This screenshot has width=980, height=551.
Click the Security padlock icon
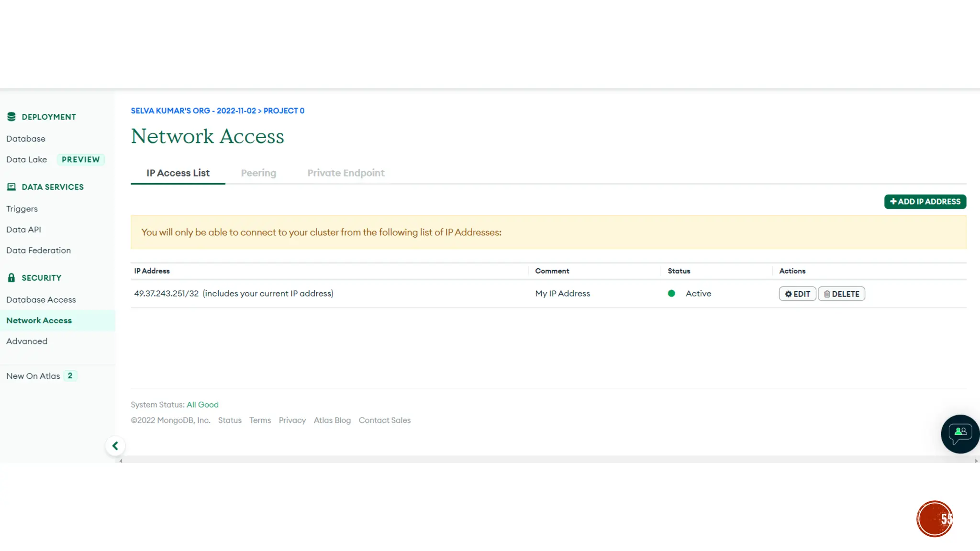pyautogui.click(x=11, y=278)
